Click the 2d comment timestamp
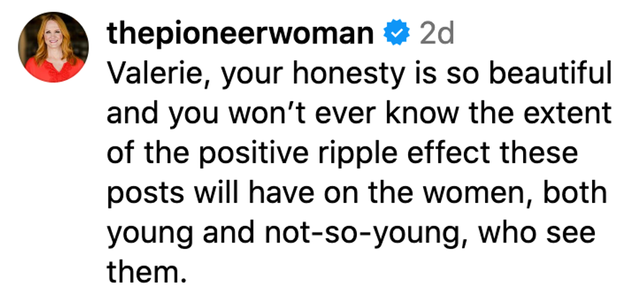 point(436,33)
